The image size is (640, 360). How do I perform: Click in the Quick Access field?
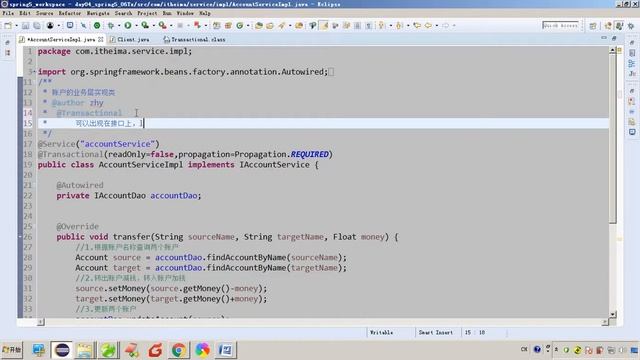tap(560, 25)
